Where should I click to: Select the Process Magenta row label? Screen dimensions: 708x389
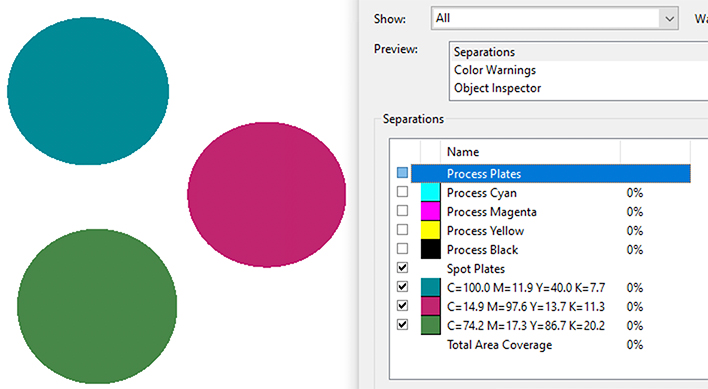click(x=492, y=212)
